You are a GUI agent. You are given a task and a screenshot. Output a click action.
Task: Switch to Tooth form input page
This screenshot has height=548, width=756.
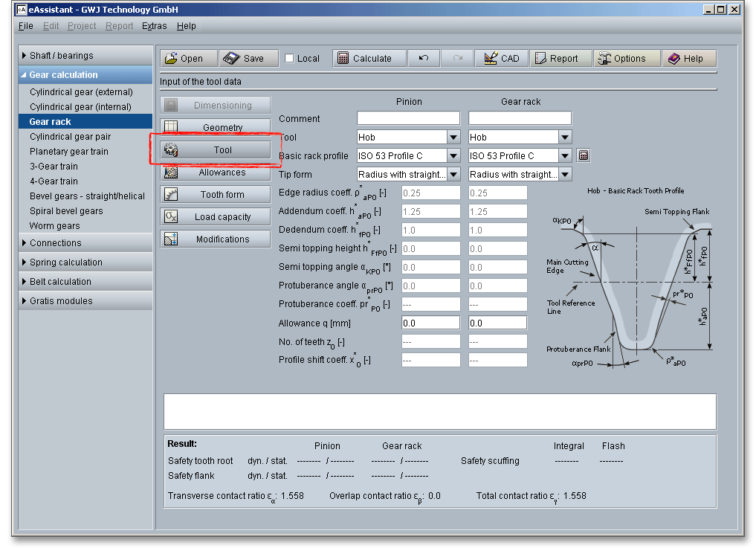point(216,195)
